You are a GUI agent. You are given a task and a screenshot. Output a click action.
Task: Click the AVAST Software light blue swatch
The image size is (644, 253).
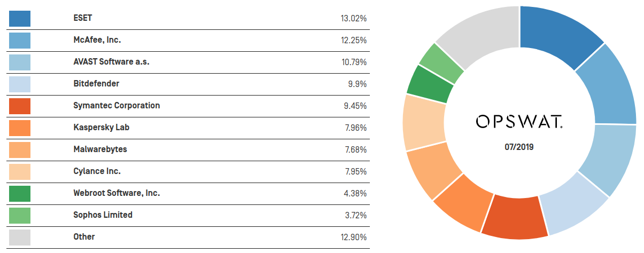point(20,62)
